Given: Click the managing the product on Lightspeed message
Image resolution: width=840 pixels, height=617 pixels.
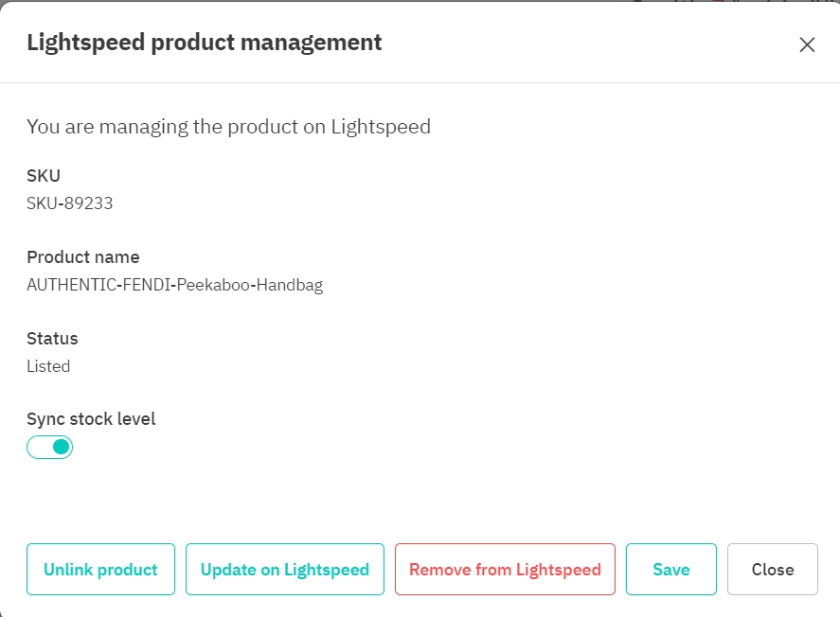Looking at the screenshot, I should click(228, 127).
